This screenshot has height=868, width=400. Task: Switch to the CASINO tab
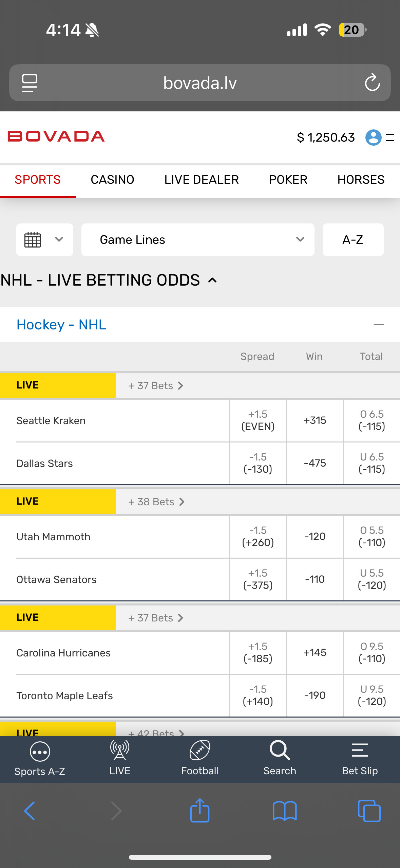pyautogui.click(x=112, y=180)
